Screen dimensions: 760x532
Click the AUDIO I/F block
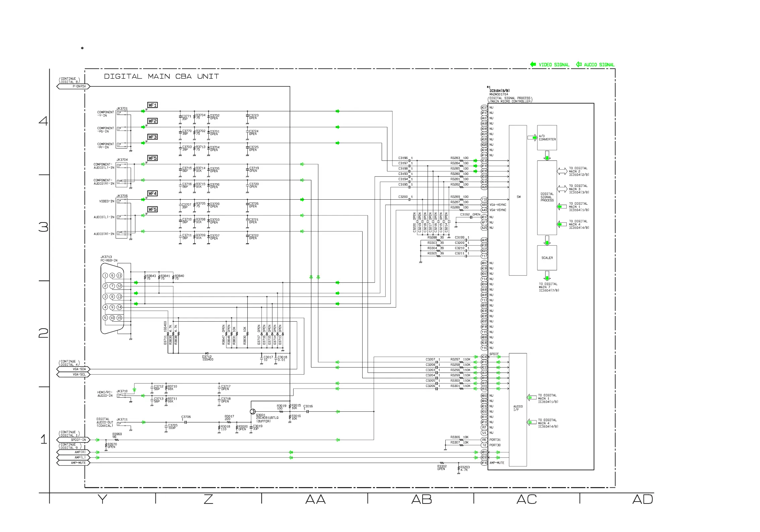(x=518, y=410)
